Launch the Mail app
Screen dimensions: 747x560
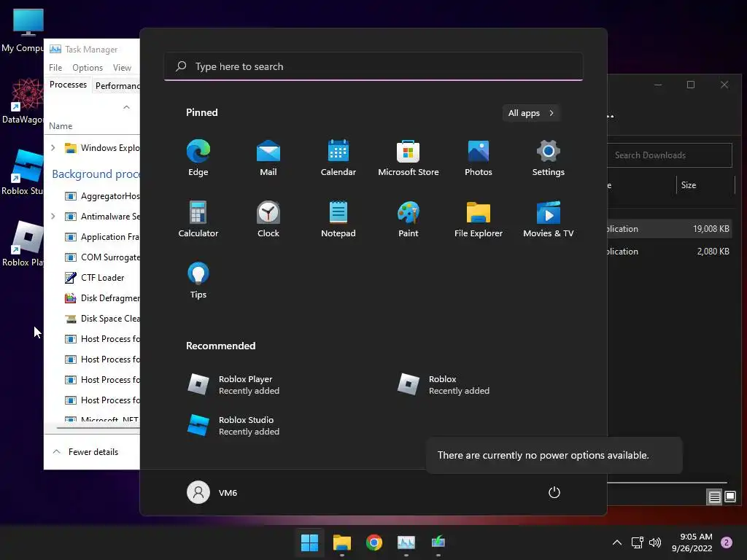click(x=268, y=157)
